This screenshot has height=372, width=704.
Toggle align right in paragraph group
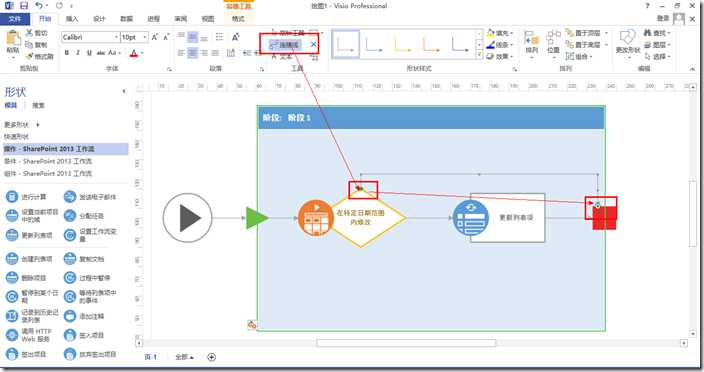pyautogui.click(x=203, y=53)
